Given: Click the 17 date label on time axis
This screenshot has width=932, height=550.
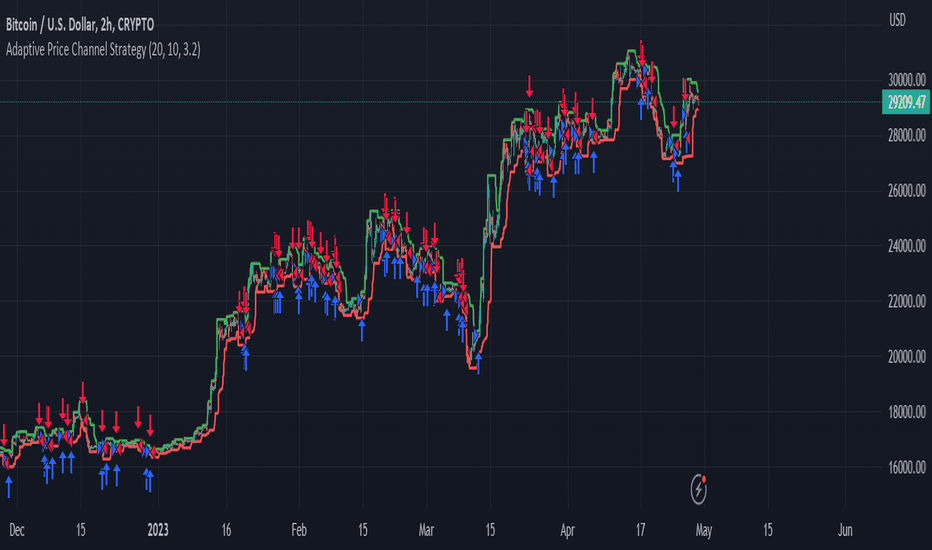Looking at the screenshot, I should pos(640,530).
